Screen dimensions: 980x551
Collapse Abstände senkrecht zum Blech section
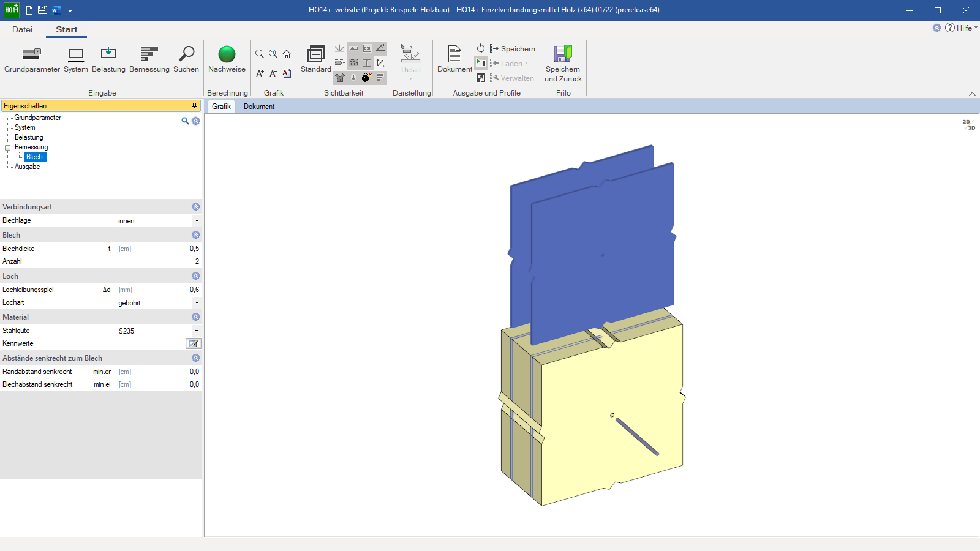(196, 358)
